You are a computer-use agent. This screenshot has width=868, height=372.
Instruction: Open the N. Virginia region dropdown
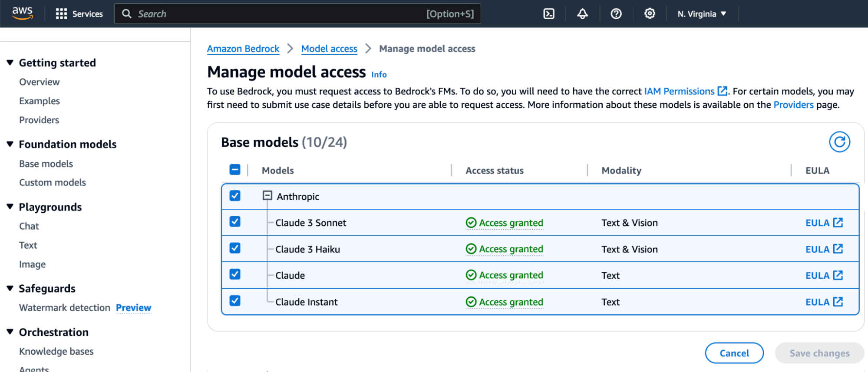(x=702, y=14)
